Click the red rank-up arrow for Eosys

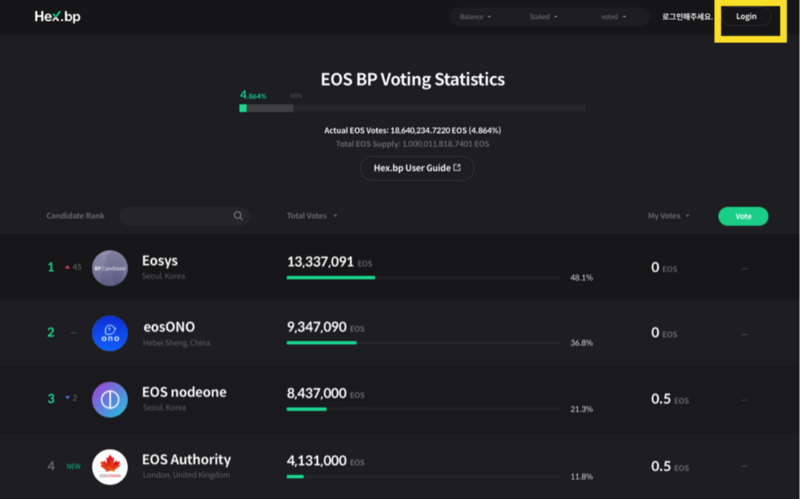tap(67, 268)
